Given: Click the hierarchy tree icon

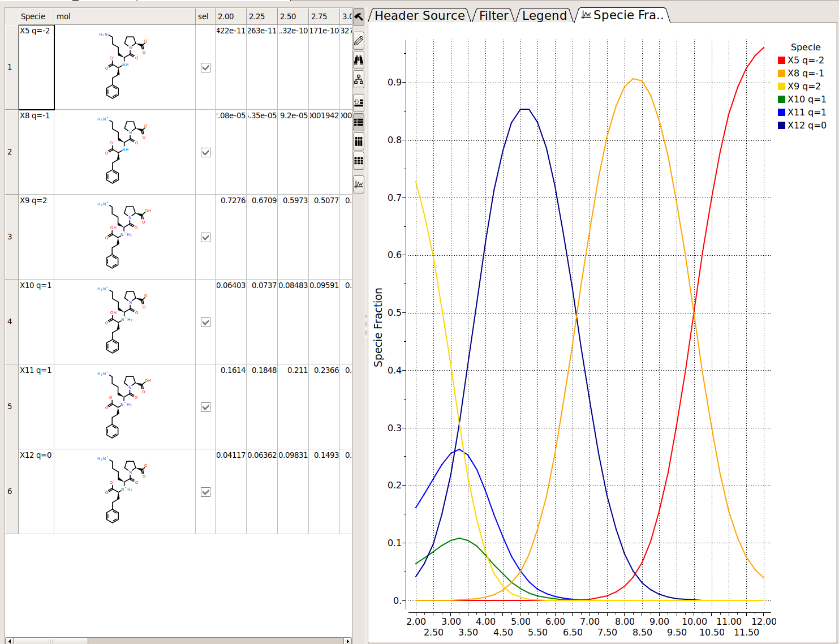Looking at the screenshot, I should click(x=359, y=79).
